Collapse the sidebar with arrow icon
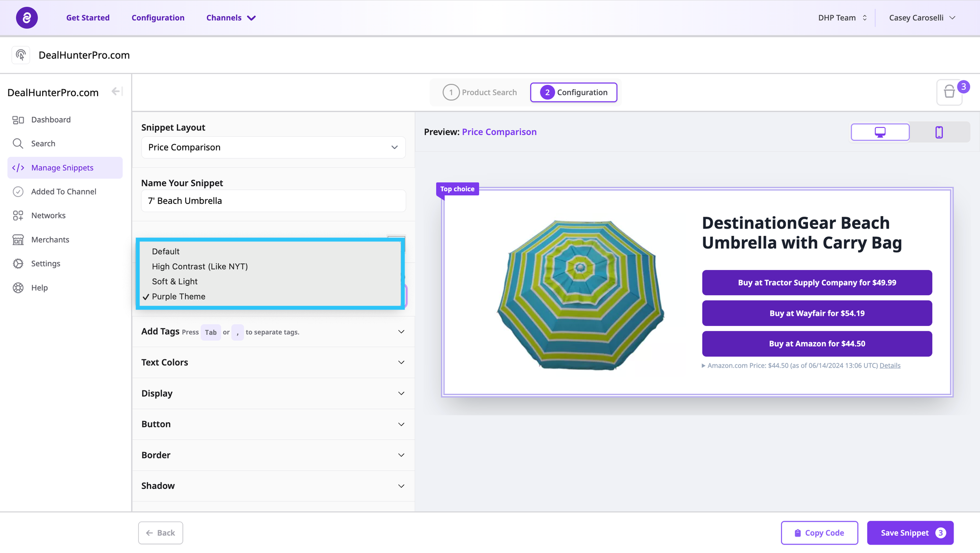The width and height of the screenshot is (980, 553). click(x=116, y=92)
